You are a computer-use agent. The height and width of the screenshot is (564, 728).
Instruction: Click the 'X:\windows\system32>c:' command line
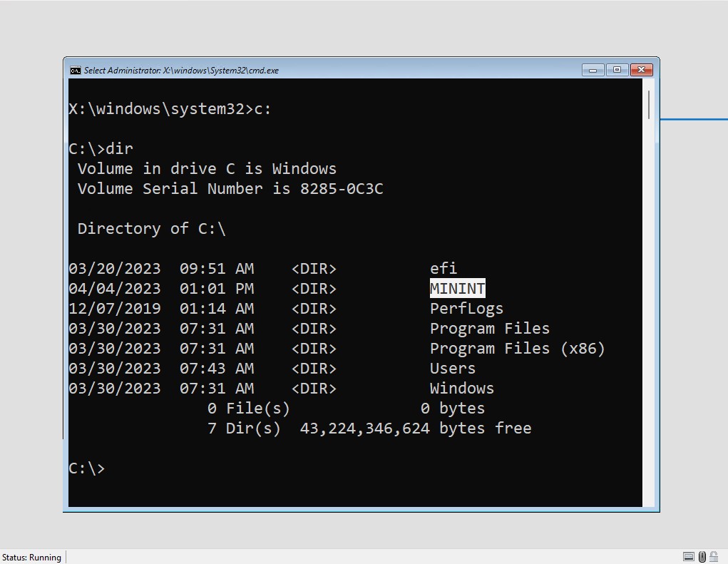[x=170, y=109]
